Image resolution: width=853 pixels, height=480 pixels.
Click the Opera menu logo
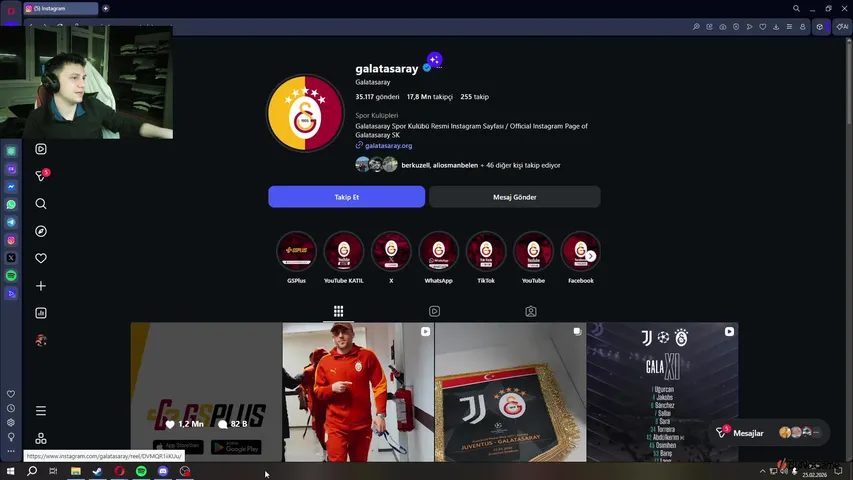pyautogui.click(x=11, y=10)
